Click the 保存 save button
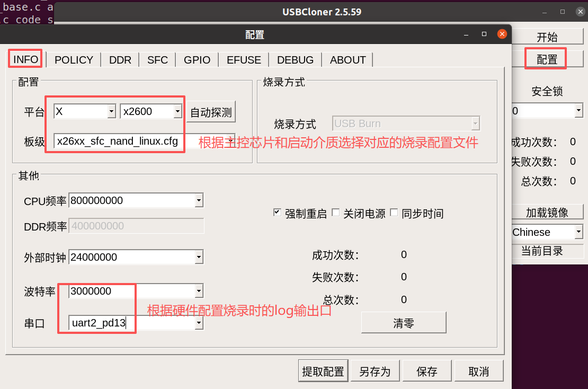Screen dimensions: 588x389 tap(427, 371)
